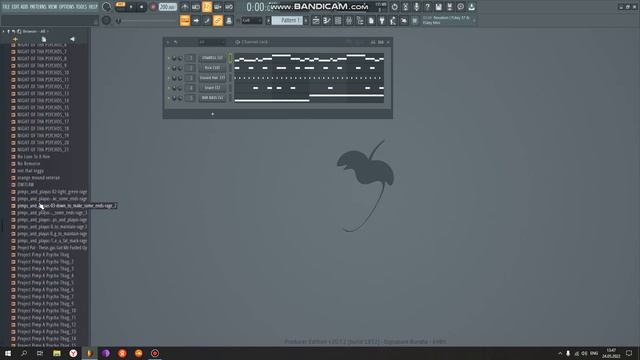
Task: Click the plus right of Pattern 1
Action: coord(306,20)
